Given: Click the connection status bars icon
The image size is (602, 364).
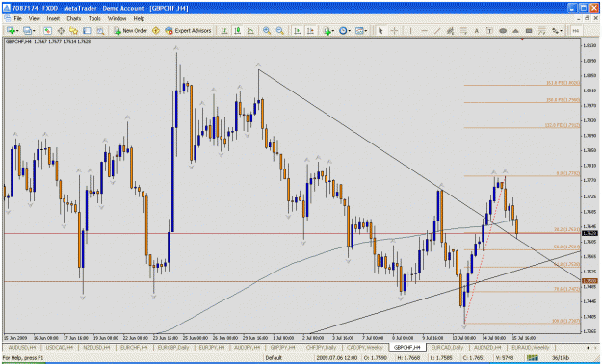Looking at the screenshot, I should (533, 358).
